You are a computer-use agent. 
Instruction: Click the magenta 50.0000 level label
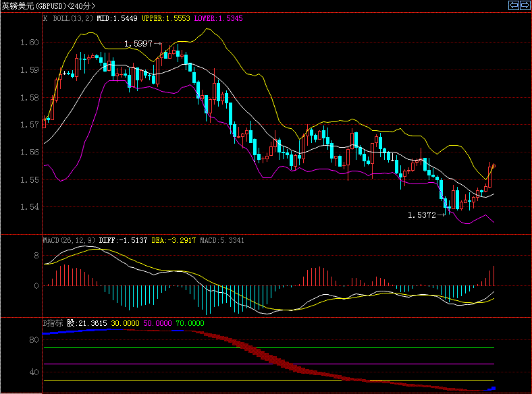coord(157,323)
